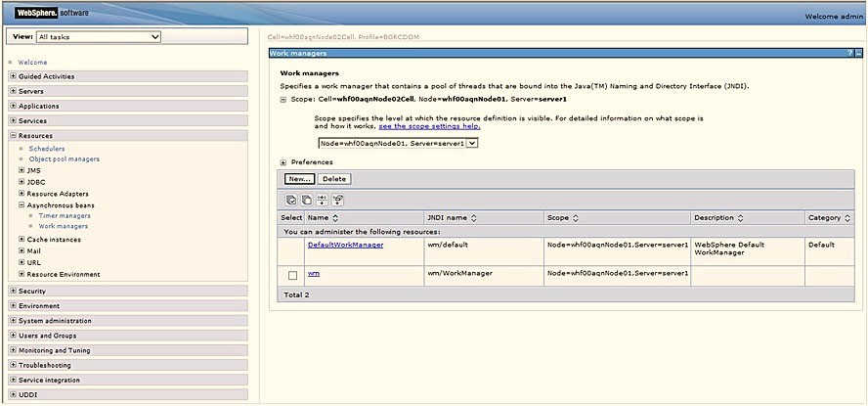Click the Welcome admin text

coord(834,17)
